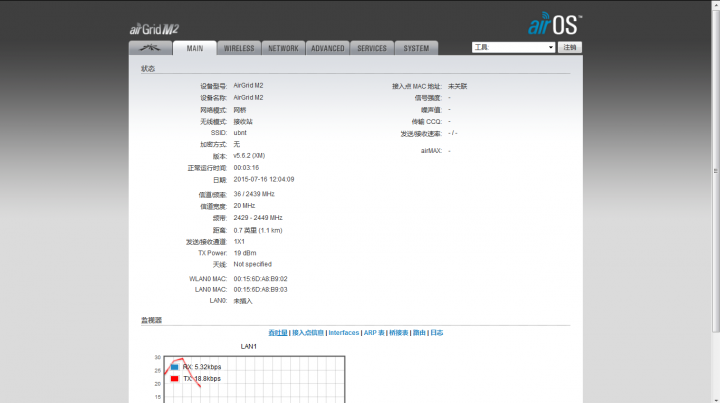Select the 20 MHz channel width value
The image size is (720, 403).
[x=244, y=206]
